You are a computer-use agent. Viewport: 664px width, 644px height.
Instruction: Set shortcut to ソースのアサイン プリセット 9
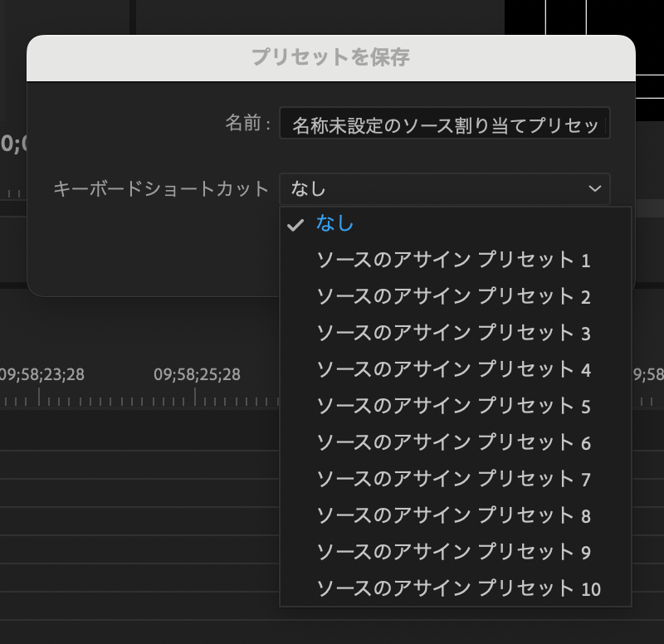[x=453, y=553]
